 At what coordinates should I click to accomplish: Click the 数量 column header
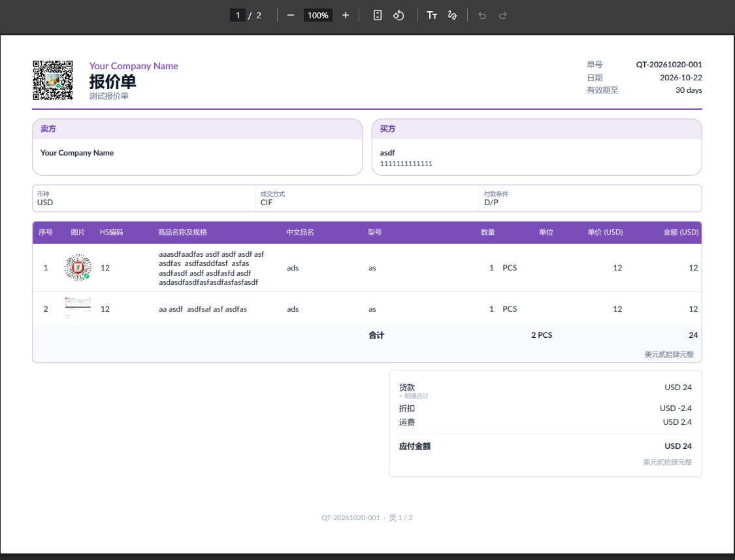click(487, 232)
